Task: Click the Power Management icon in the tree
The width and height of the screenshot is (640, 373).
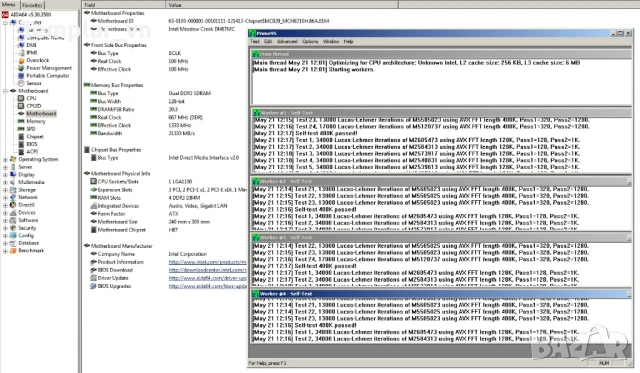Action: click(21, 68)
